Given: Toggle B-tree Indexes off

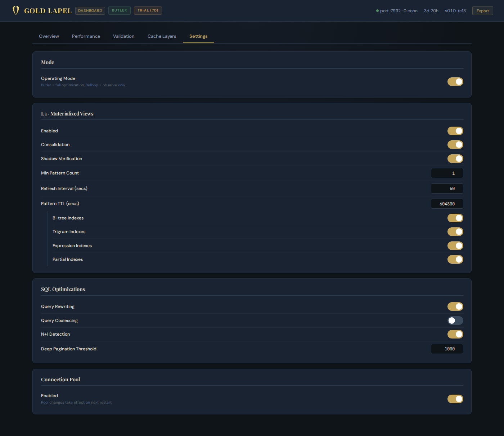Looking at the screenshot, I should [455, 218].
